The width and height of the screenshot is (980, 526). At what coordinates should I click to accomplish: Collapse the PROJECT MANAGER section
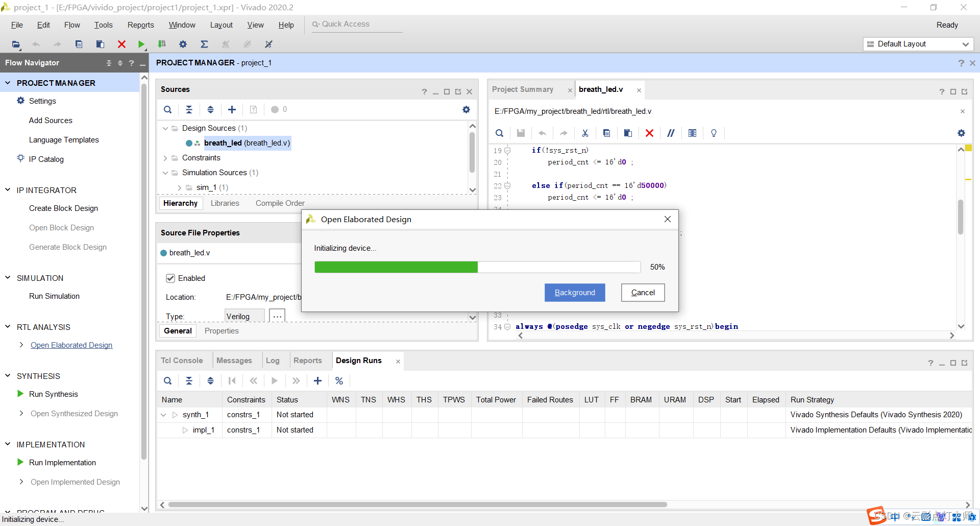[x=8, y=83]
